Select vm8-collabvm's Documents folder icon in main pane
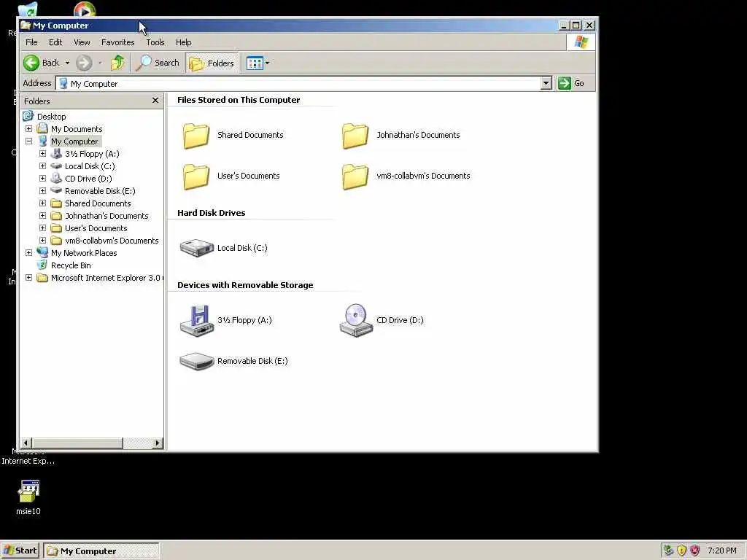This screenshot has height=560, width=747. coord(355,176)
